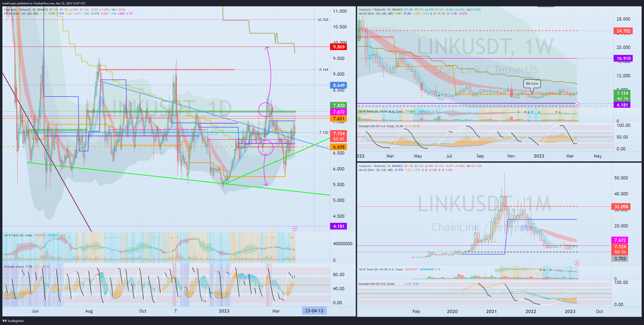The width and height of the screenshot is (644, 325).
Task: Select the orange 6.698 price label
Action: [339, 147]
